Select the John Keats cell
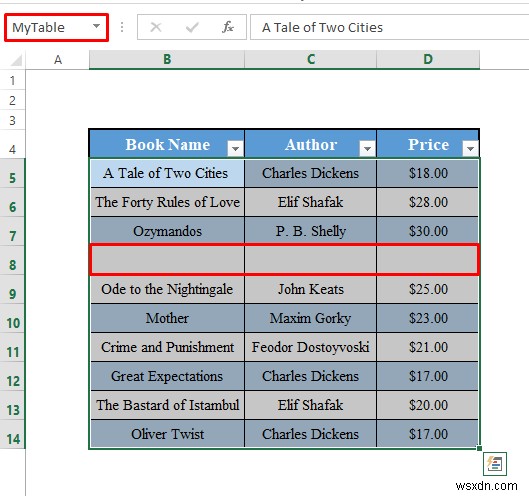Screen dimensions: 529x496 click(x=311, y=289)
